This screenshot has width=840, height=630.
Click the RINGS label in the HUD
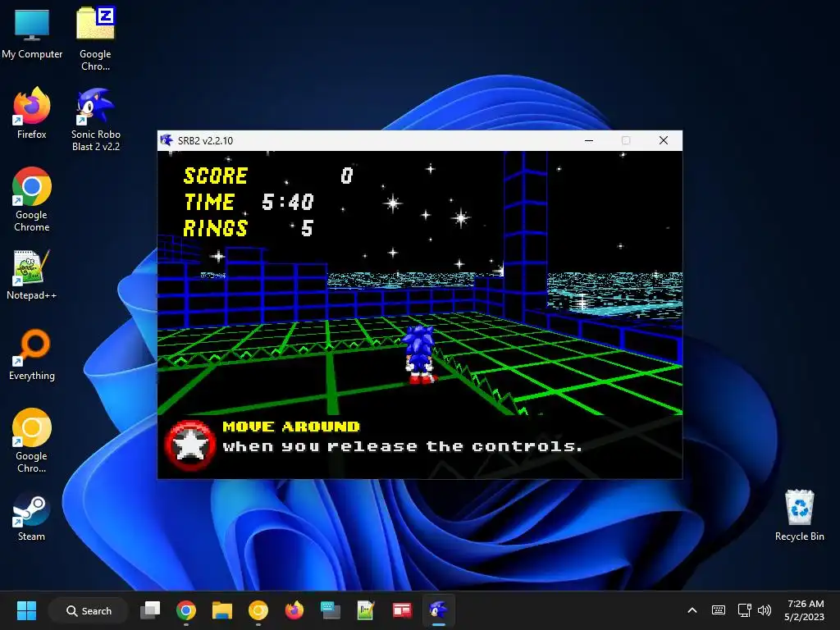[x=216, y=228]
